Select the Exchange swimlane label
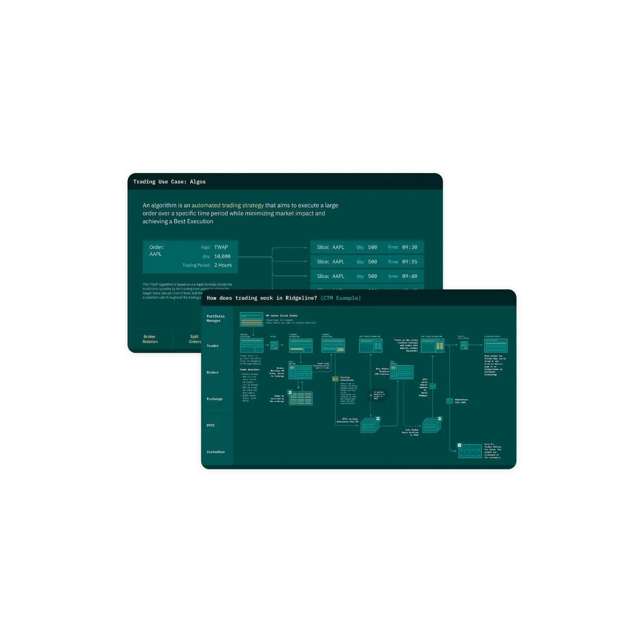 [215, 399]
